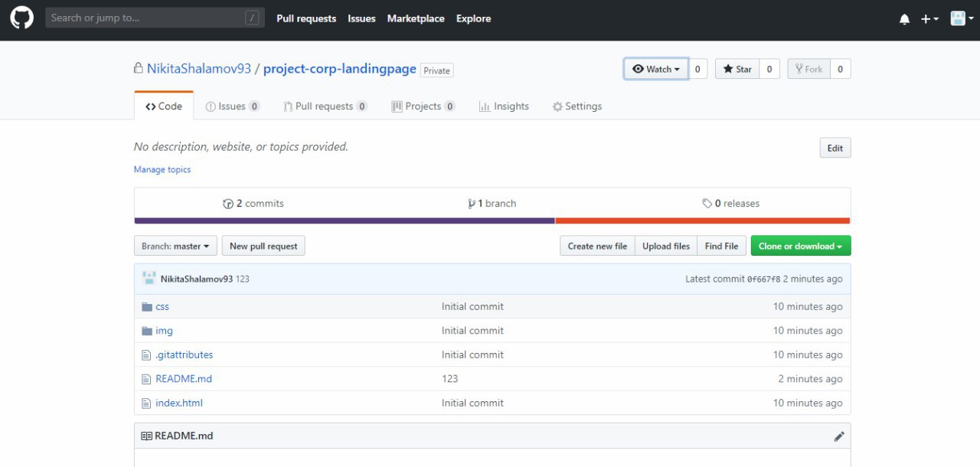The image size is (980, 467).
Task: Click Find File
Action: tap(721, 246)
